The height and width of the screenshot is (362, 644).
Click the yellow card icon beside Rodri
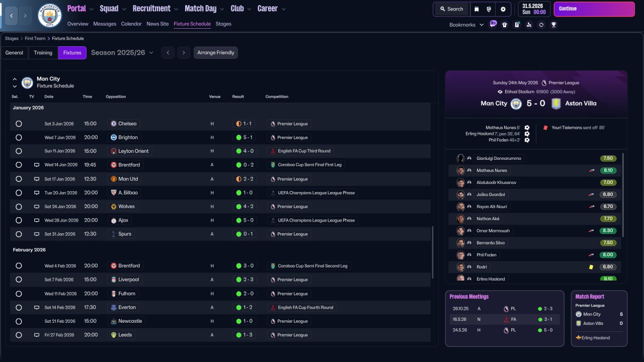(591, 267)
